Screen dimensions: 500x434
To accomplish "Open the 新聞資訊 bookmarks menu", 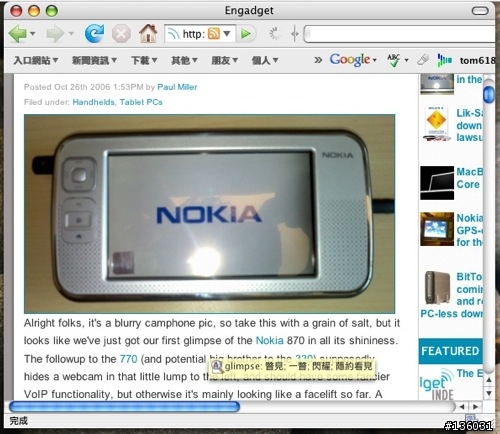I will pyautogui.click(x=94, y=60).
